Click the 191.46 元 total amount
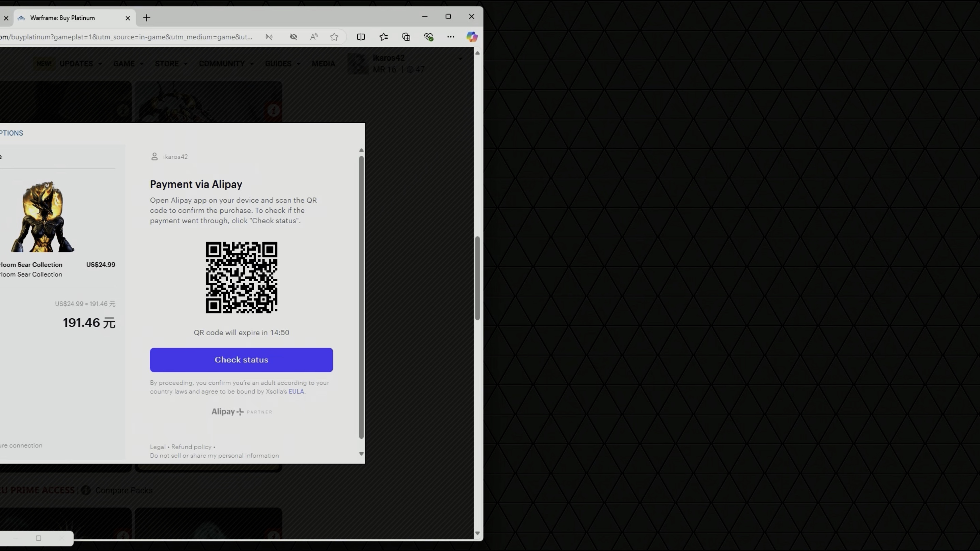The width and height of the screenshot is (980, 551). coord(89,323)
